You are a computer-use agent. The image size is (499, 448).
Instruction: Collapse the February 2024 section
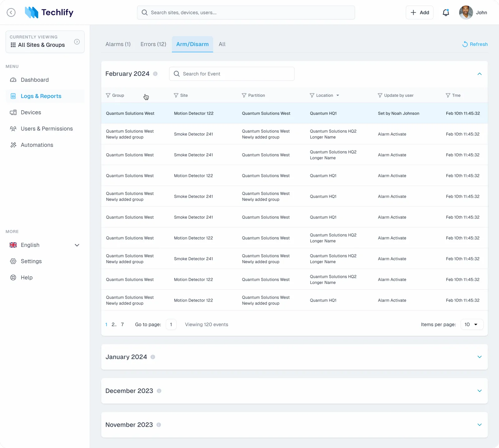480,74
